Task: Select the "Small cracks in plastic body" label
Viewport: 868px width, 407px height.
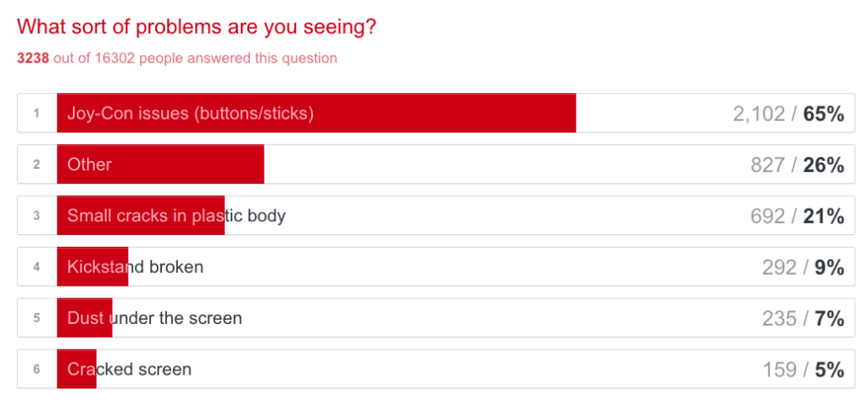Action: tap(176, 215)
